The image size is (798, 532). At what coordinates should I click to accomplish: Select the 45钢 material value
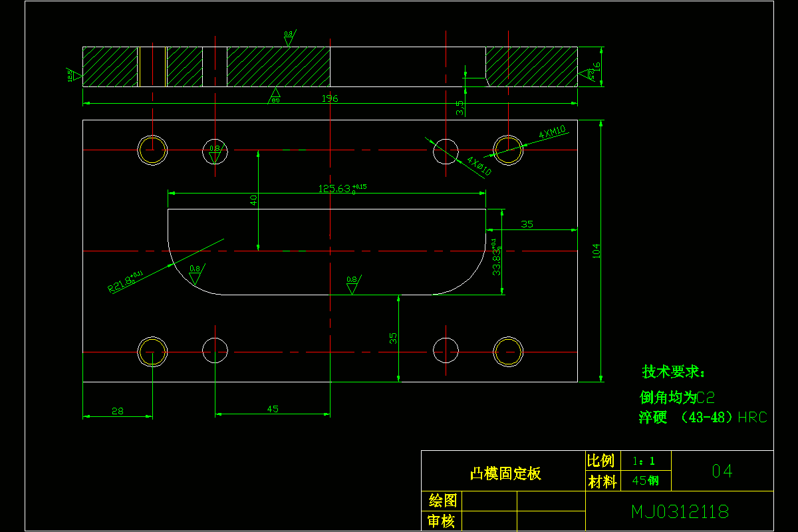click(645, 481)
